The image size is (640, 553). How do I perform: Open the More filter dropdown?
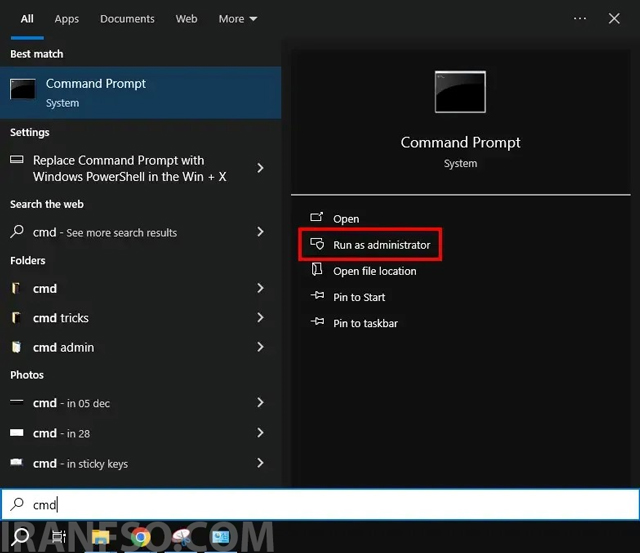click(x=238, y=19)
